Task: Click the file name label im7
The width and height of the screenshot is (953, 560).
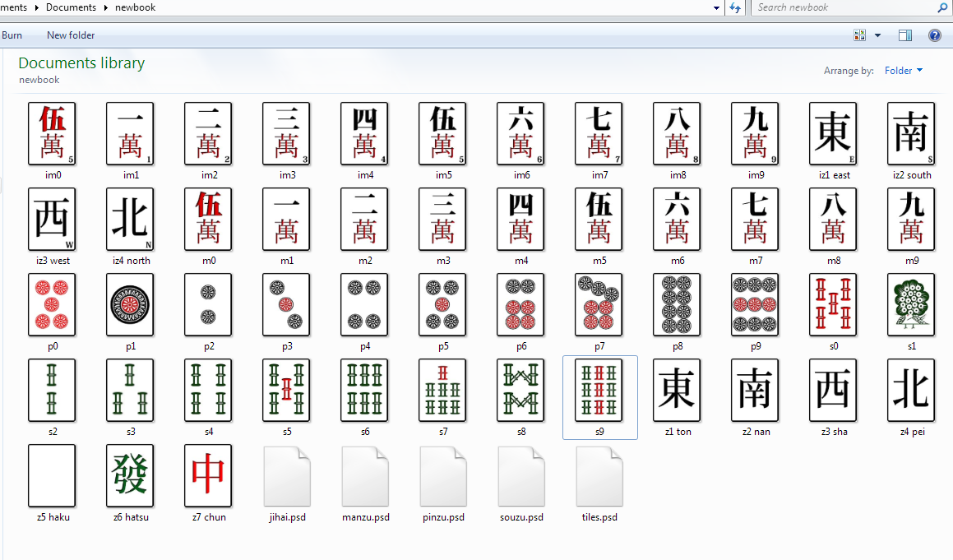Action: pos(600,175)
